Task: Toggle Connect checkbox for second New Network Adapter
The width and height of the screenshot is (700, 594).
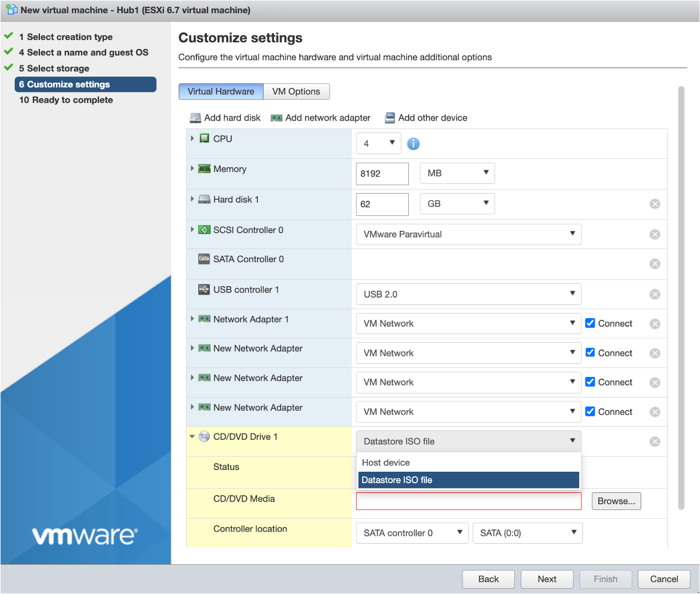Action: pos(590,382)
